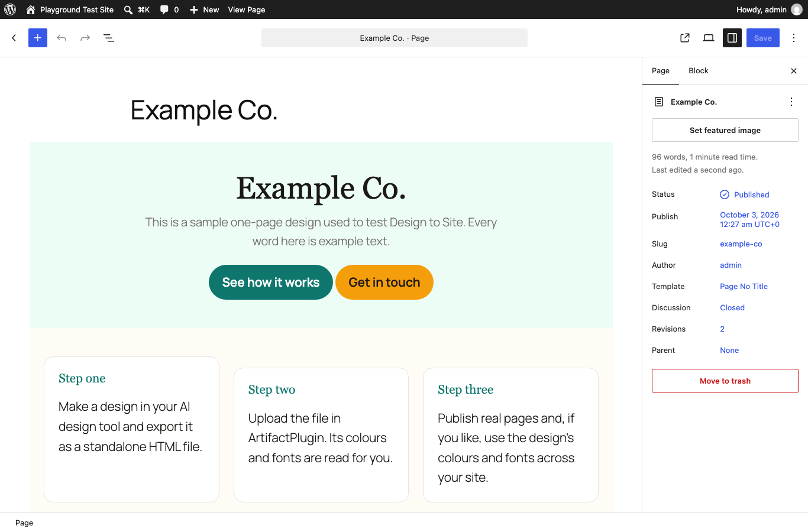Viewport: 808px width, 532px height.
Task: Open the device preview dropdown
Action: pyautogui.click(x=709, y=38)
